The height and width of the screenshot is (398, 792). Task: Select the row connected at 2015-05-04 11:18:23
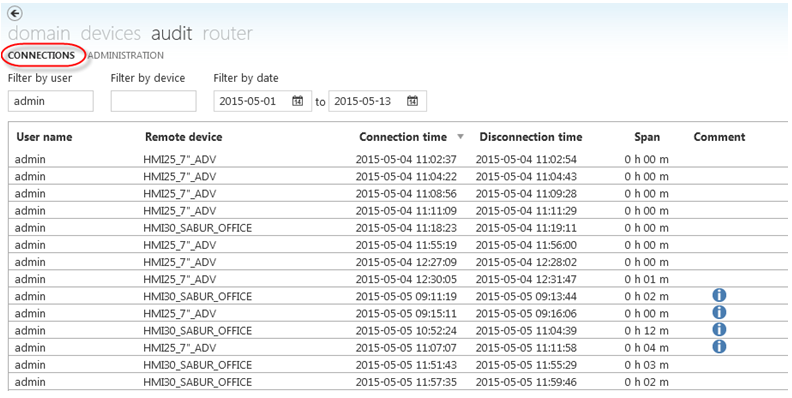pyautogui.click(x=398, y=228)
